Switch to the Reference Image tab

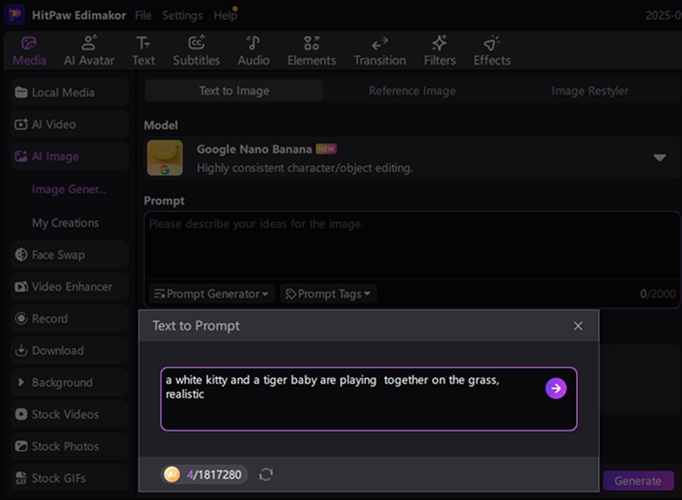412,90
